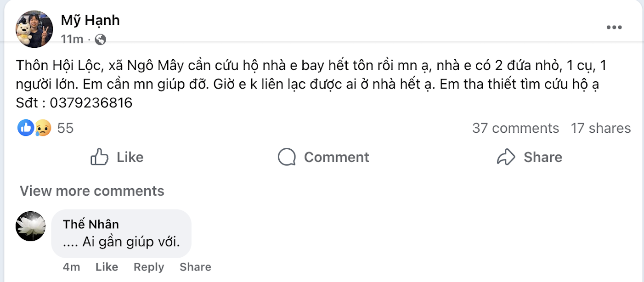
Task: Open Thế Nhân's commenter name link
Action: 91,224
